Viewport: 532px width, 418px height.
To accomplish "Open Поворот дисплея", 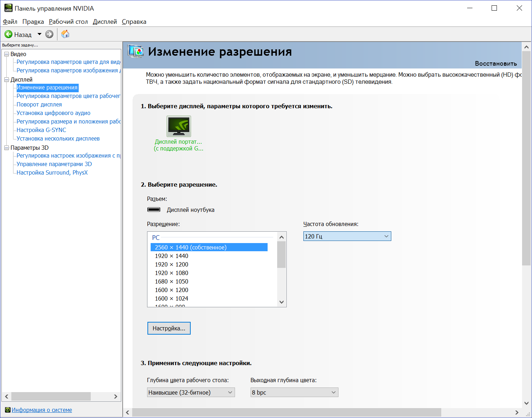I will point(39,104).
